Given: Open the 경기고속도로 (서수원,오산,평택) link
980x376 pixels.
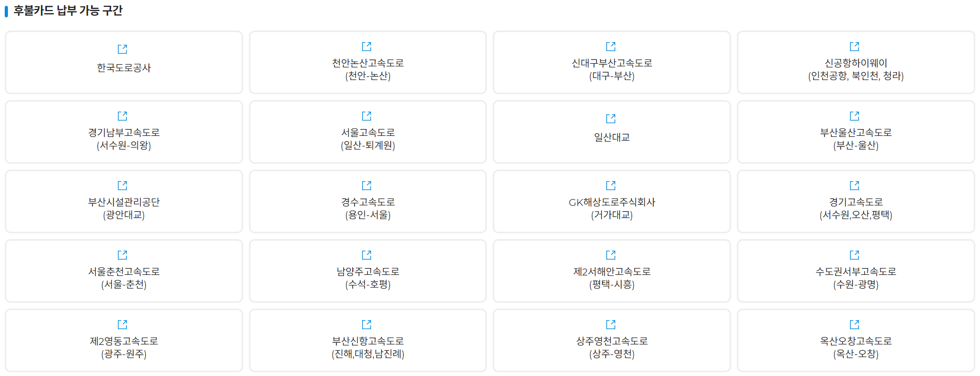Looking at the screenshot, I should click(x=855, y=201).
